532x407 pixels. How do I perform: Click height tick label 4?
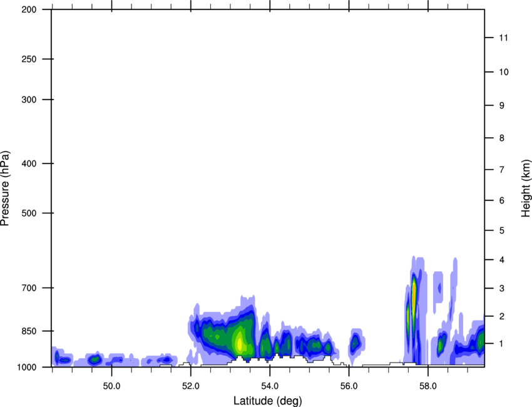pyautogui.click(x=501, y=260)
